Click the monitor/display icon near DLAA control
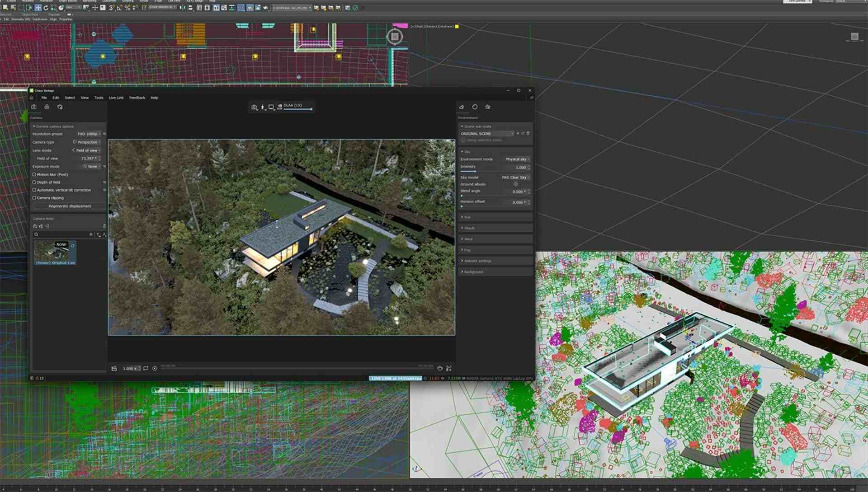 coord(272,106)
